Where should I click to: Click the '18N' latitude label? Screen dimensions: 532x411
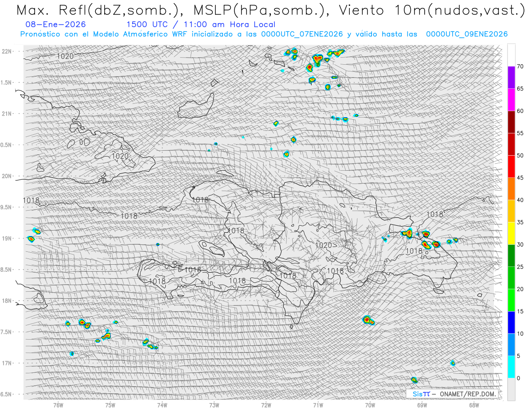click(7, 301)
